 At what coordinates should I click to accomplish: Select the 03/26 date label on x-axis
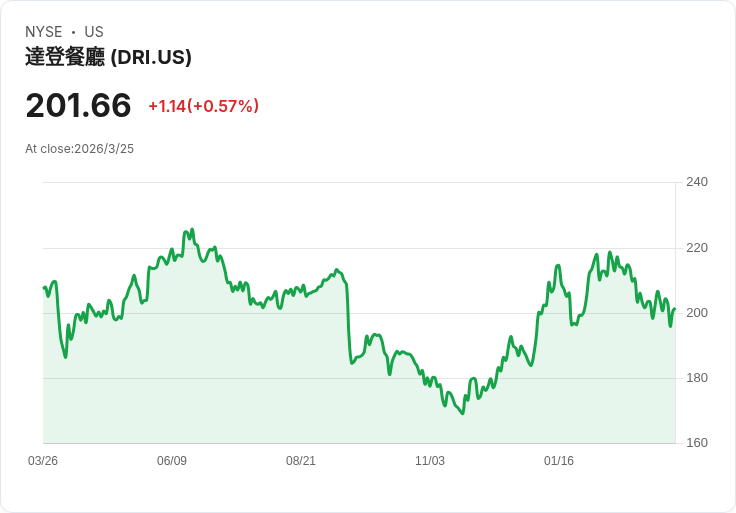click(43, 461)
